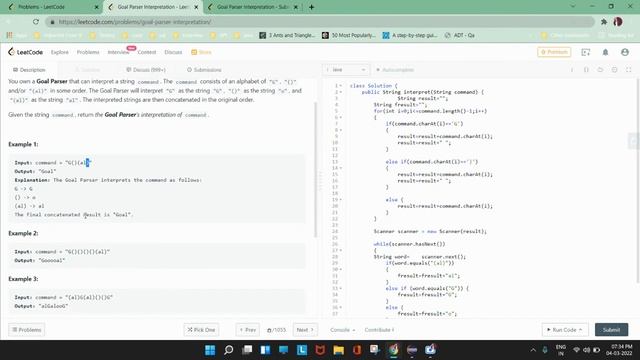This screenshot has height=360, width=640.
Task: Go to the Next problem
Action: (305, 330)
